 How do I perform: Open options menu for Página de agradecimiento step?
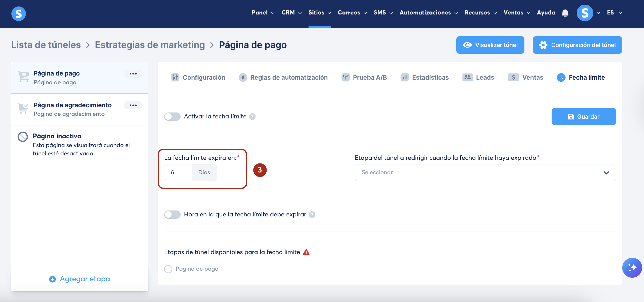click(x=133, y=105)
